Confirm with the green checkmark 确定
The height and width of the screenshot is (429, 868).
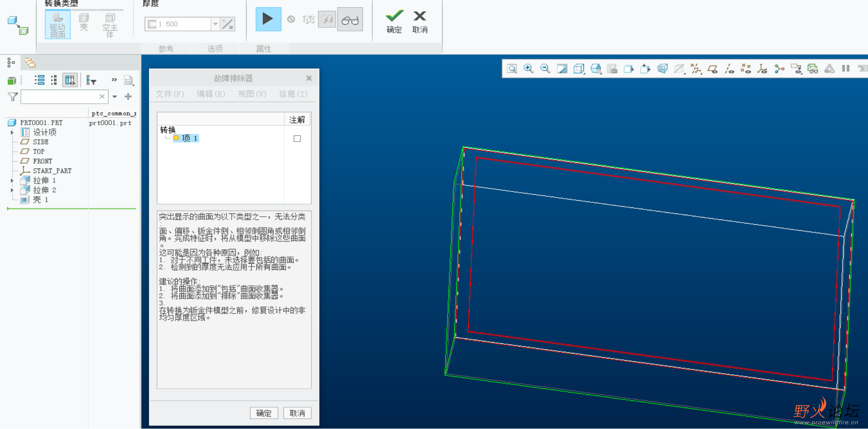point(394,22)
